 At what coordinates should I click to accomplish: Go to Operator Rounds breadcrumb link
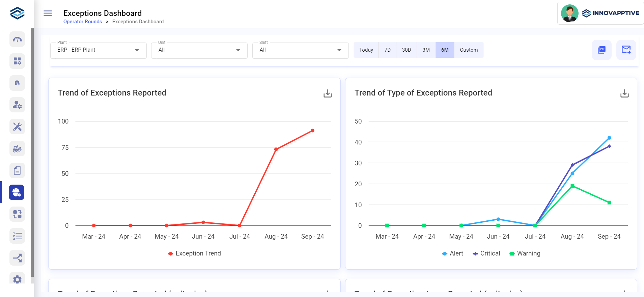click(x=83, y=22)
